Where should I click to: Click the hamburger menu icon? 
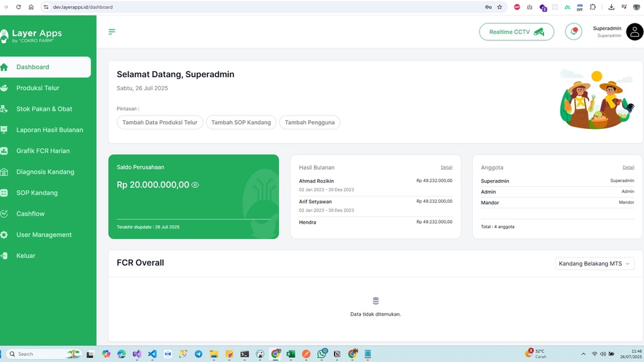coord(112,32)
